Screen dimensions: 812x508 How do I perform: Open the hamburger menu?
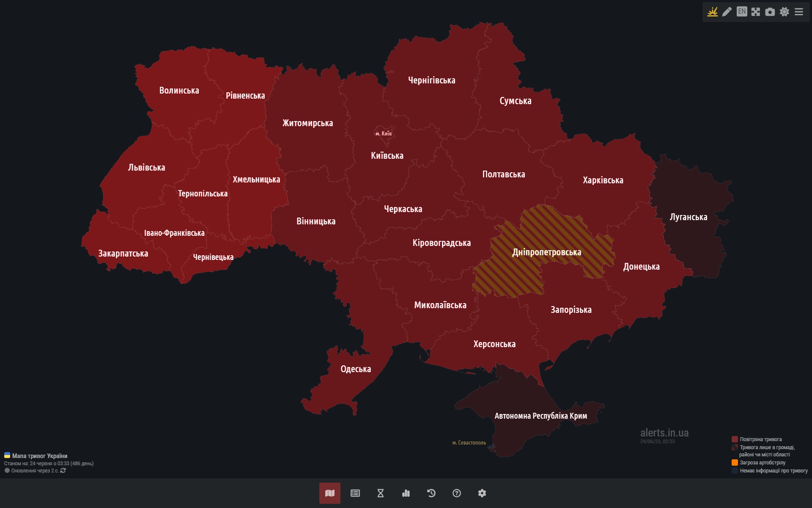coord(799,12)
